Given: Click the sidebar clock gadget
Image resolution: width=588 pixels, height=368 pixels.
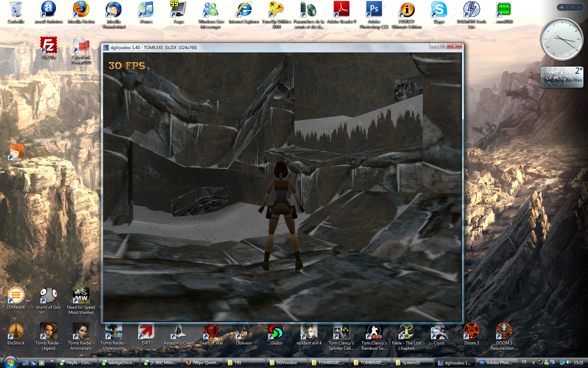Looking at the screenshot, I should (562, 39).
